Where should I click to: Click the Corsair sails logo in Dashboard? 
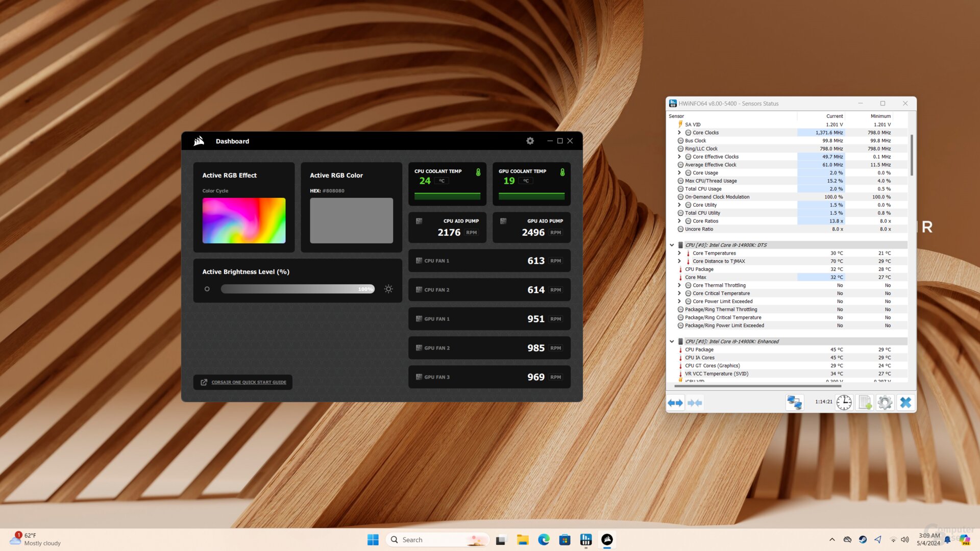pyautogui.click(x=199, y=141)
